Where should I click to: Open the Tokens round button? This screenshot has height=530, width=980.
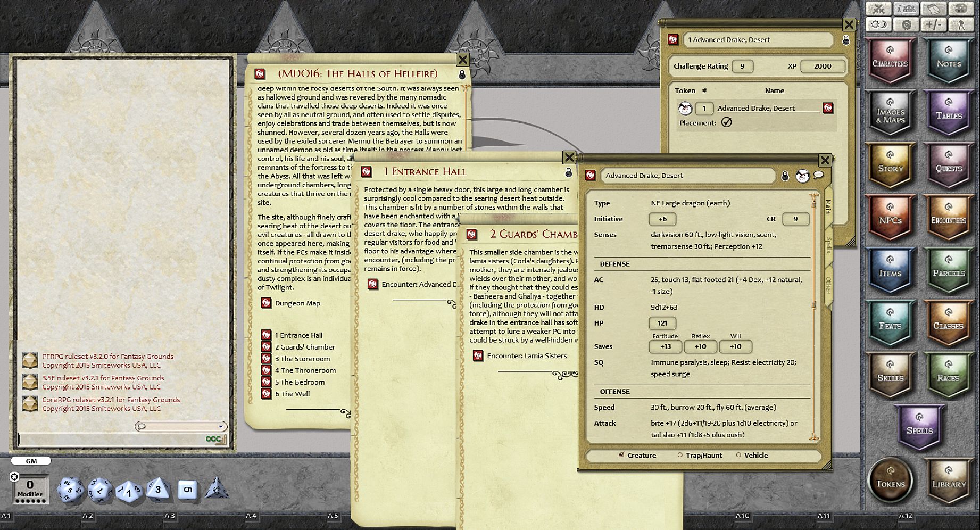890,481
